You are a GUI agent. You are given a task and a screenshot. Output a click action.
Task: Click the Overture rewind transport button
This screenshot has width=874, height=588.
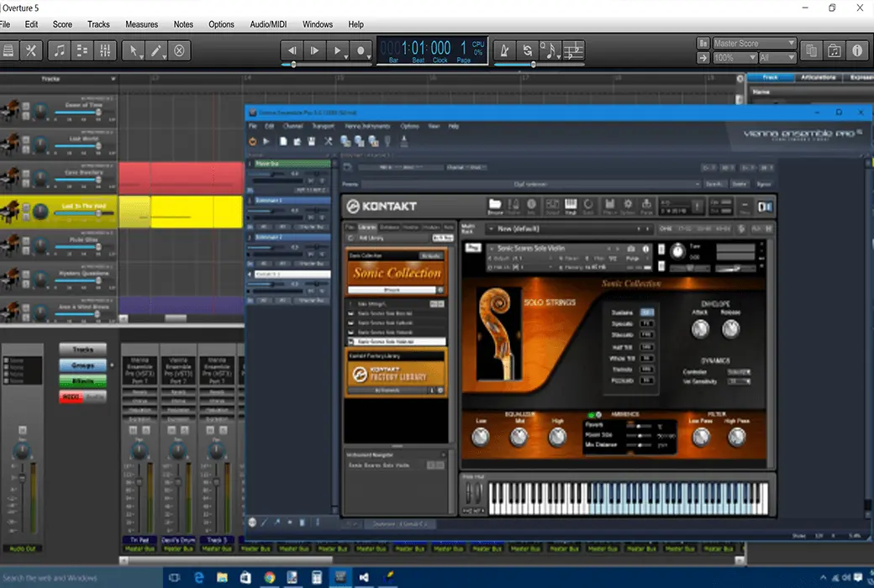click(292, 50)
